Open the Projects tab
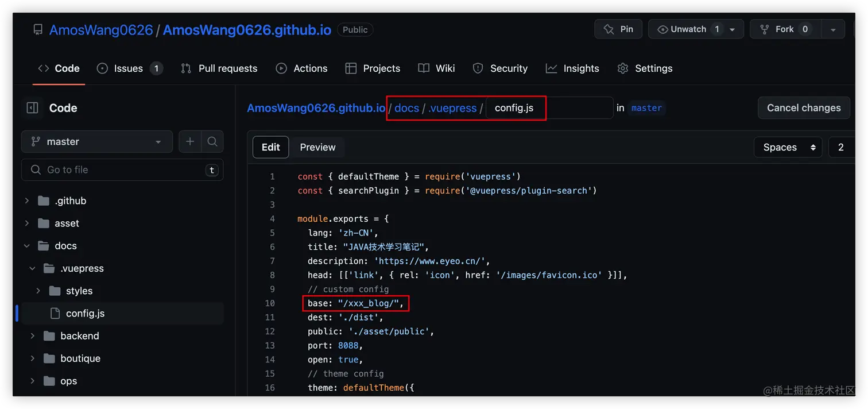 tap(373, 68)
